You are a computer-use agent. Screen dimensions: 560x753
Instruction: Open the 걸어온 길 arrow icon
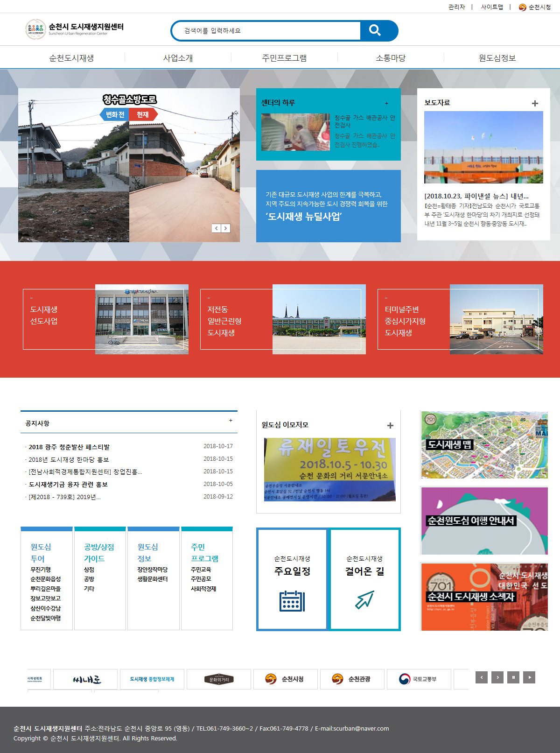tap(364, 600)
